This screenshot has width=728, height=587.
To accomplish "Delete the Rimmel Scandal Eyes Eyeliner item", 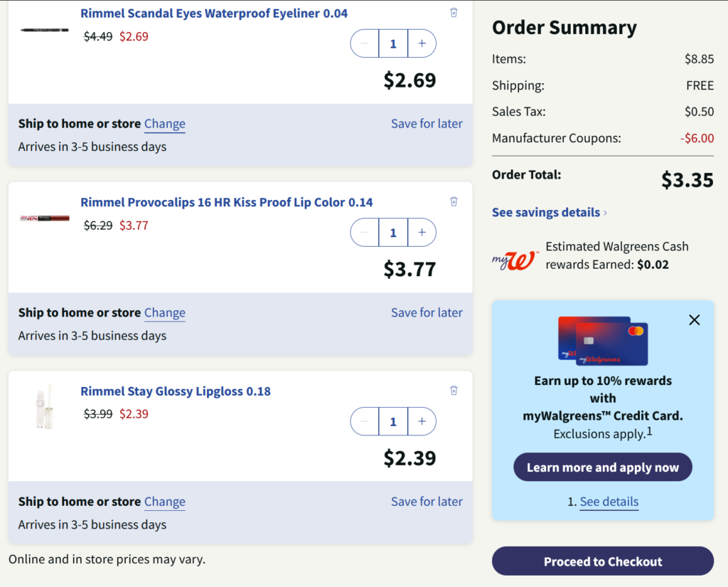I will click(x=454, y=13).
